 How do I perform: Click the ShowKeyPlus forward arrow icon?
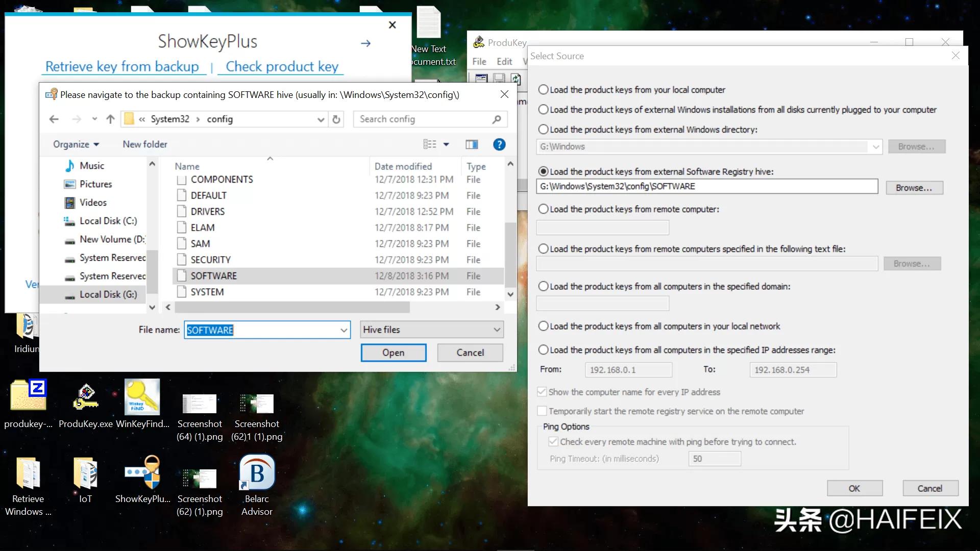(x=365, y=43)
